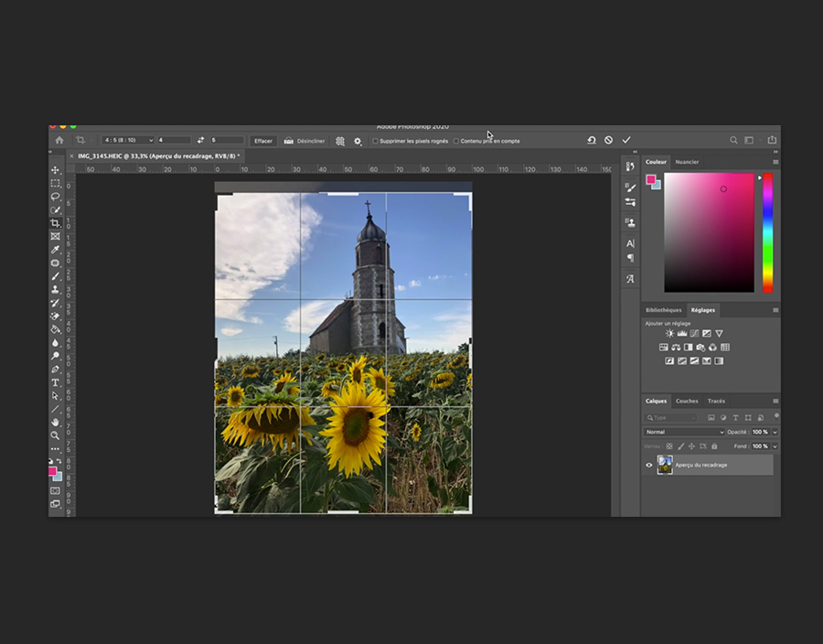Click the Effacer button

click(x=263, y=141)
